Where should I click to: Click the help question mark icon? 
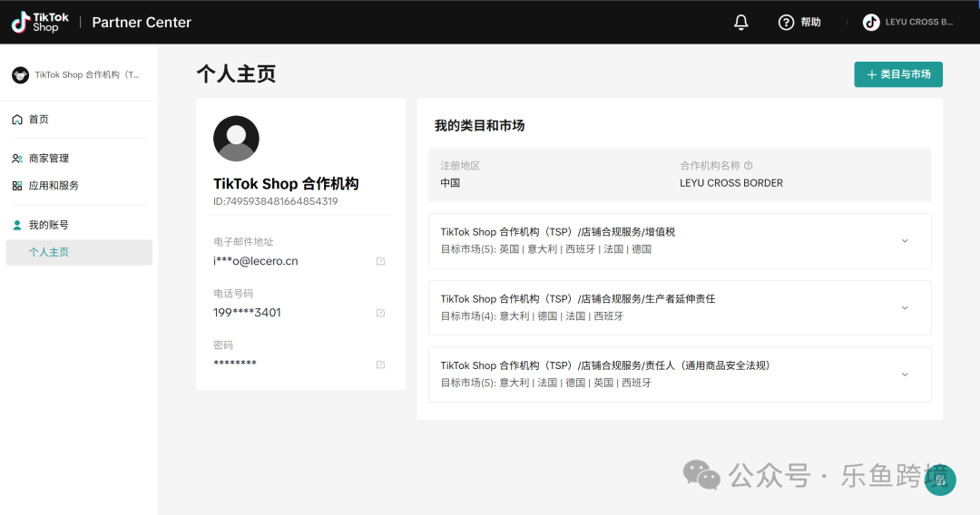786,22
